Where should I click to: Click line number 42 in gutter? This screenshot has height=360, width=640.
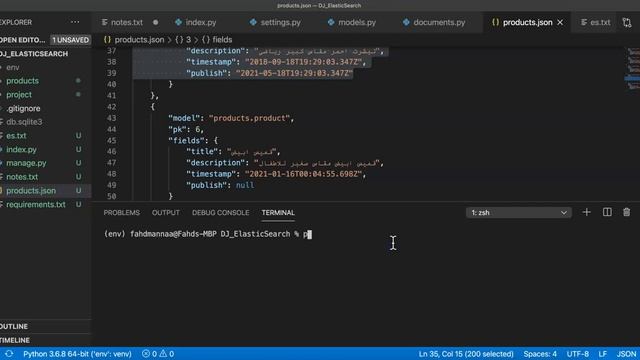(x=111, y=107)
